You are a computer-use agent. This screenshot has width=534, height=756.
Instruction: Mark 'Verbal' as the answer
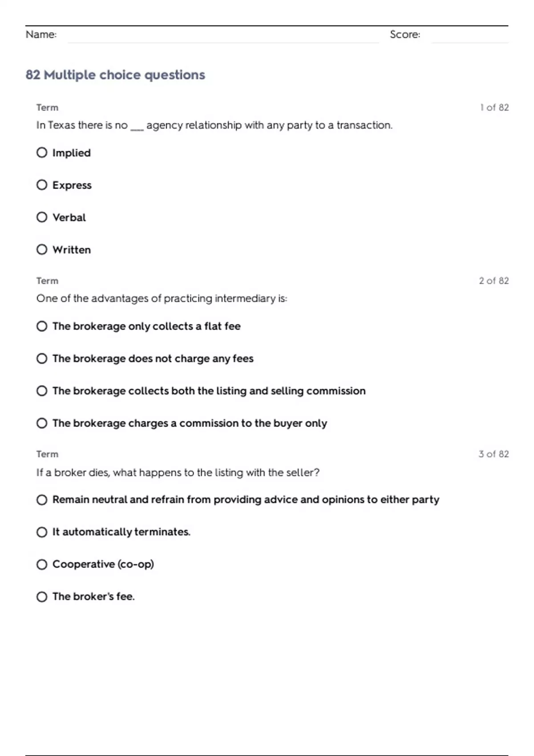(42, 217)
